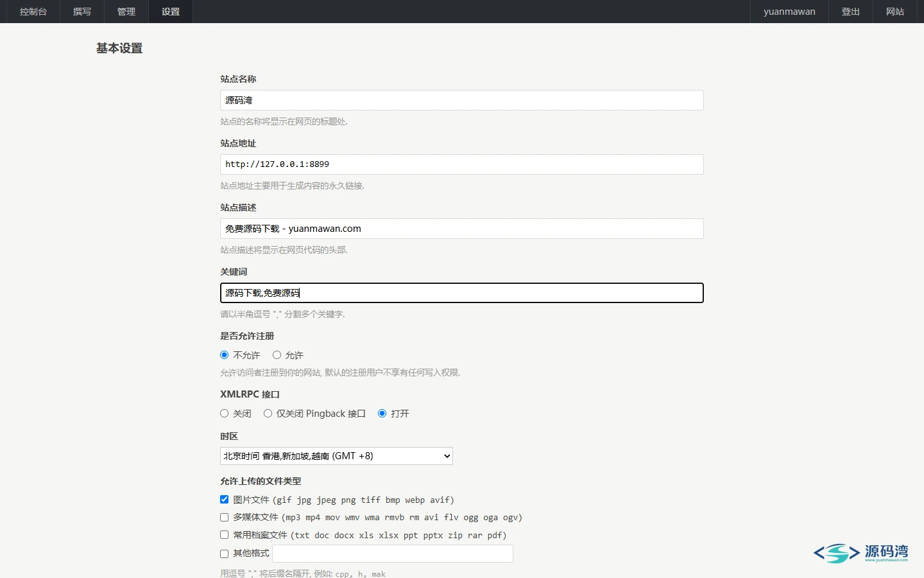Open the 管理 menu

click(x=126, y=12)
